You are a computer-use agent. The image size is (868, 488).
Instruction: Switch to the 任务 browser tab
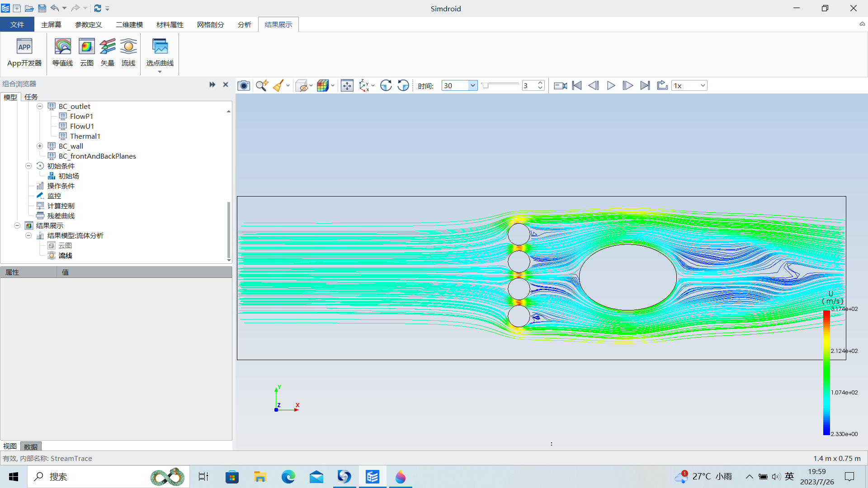(31, 97)
